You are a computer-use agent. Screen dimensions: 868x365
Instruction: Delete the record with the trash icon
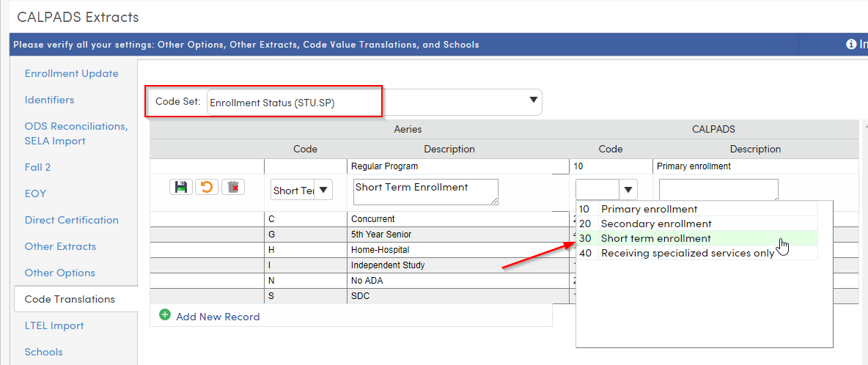tap(233, 187)
